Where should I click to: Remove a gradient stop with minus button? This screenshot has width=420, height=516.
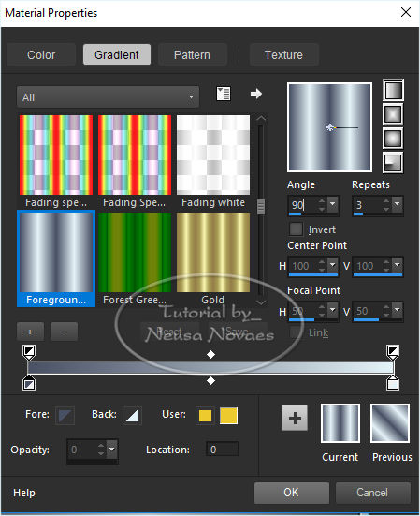click(65, 332)
